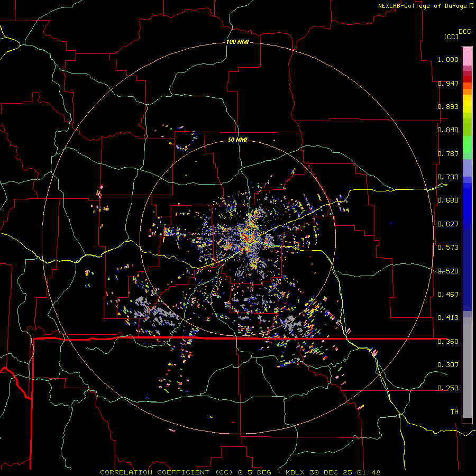Click the product title CORRELATION COEFFICIENT (CC)
Screen dimensions: 476x476
(167, 472)
